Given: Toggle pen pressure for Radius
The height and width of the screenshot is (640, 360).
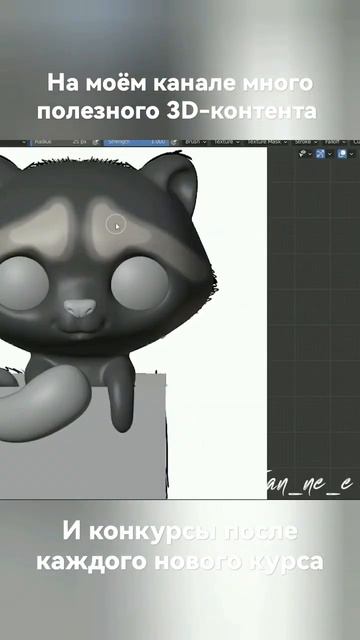Looking at the screenshot, I should click(96, 142).
